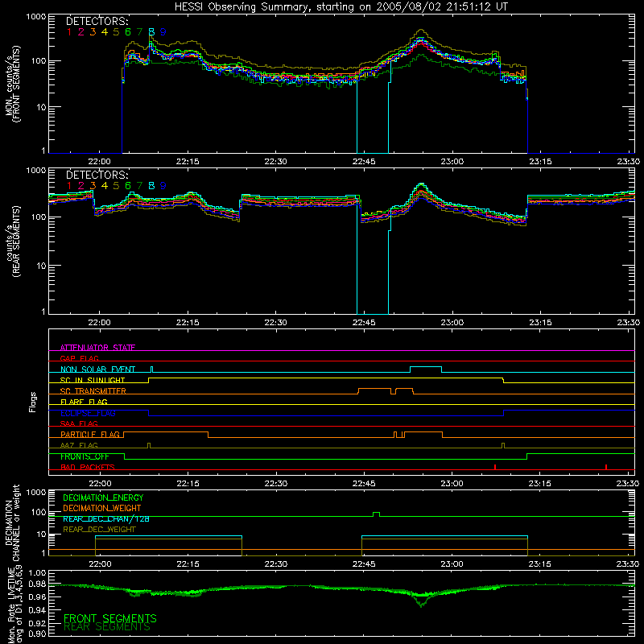Click the olive "REAR_DEC_WEIGHT" legend label

coord(99,530)
